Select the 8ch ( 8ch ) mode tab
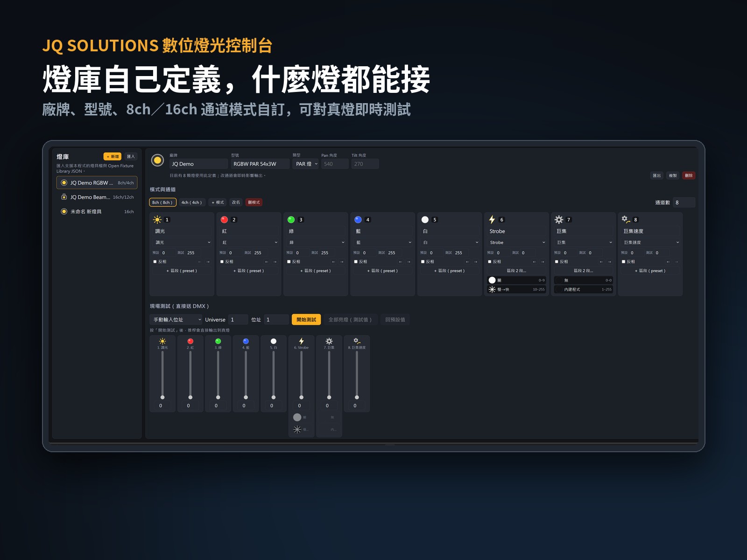The image size is (747, 560). (x=163, y=202)
